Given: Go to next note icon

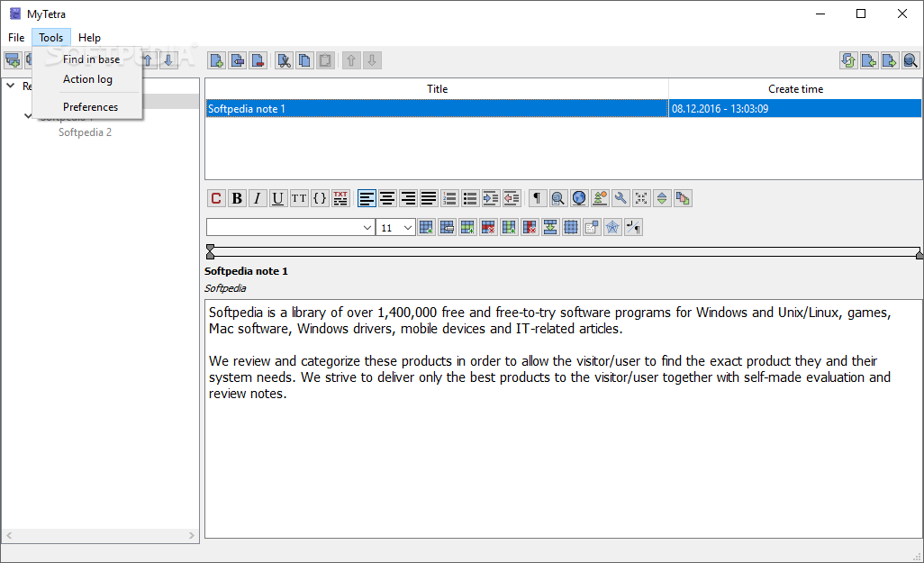Looking at the screenshot, I should pos(890,60).
